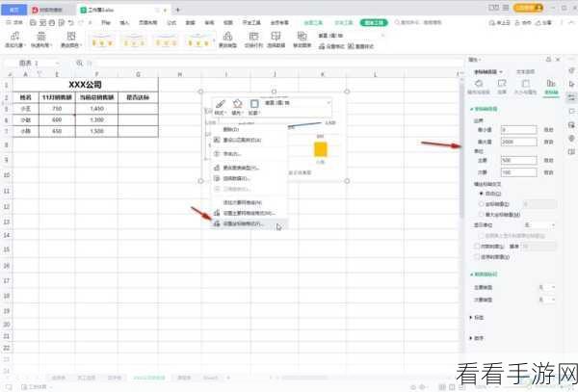578x392 pixels.
Task: Click Reset beside the Minor unit field
Action: click(548, 172)
